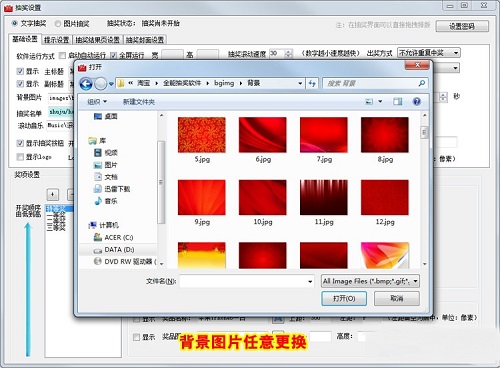Viewport: 500px width, 368px height.
Task: Select the 7.jpg thumbnail
Action: [324, 135]
